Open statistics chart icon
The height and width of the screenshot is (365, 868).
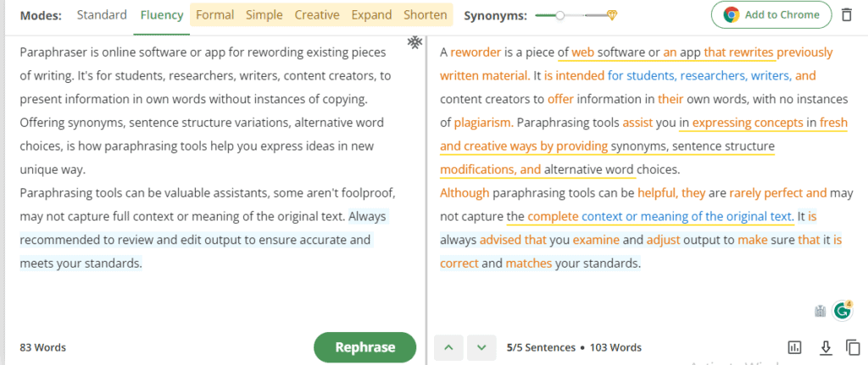[794, 347]
